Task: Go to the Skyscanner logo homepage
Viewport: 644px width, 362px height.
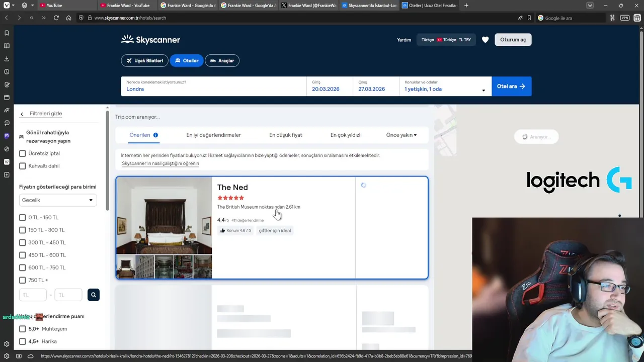Action: (150, 39)
